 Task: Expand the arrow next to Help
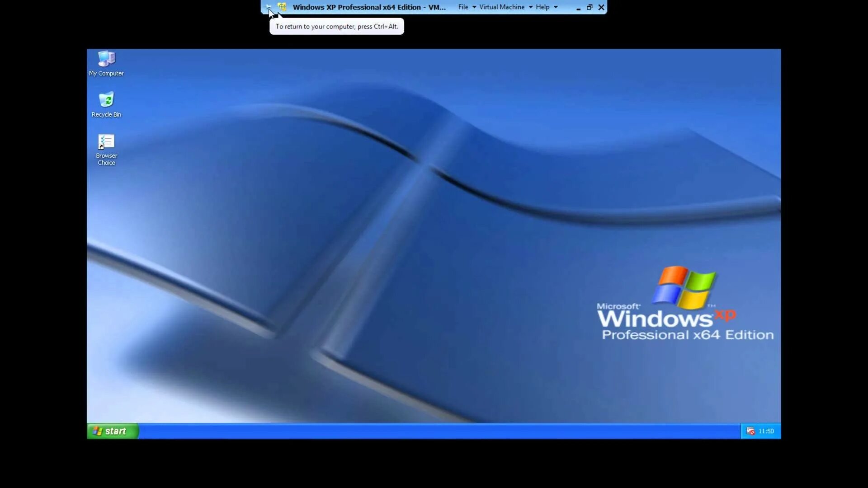[x=556, y=7]
